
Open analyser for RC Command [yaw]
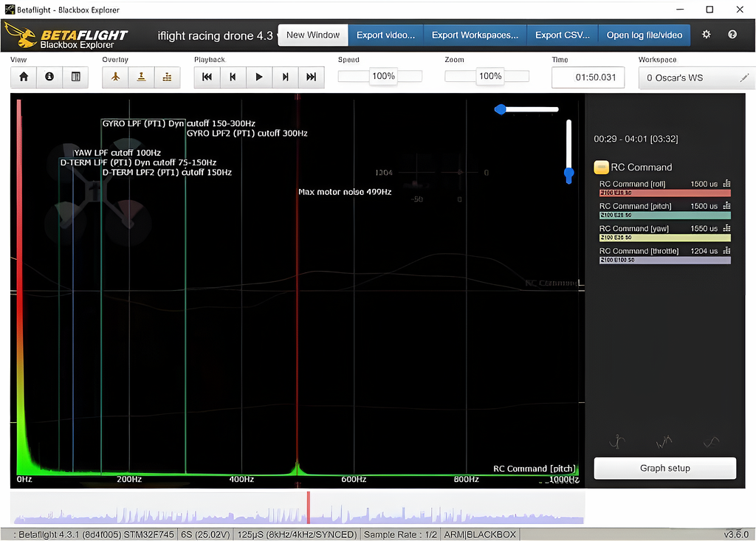coord(726,229)
